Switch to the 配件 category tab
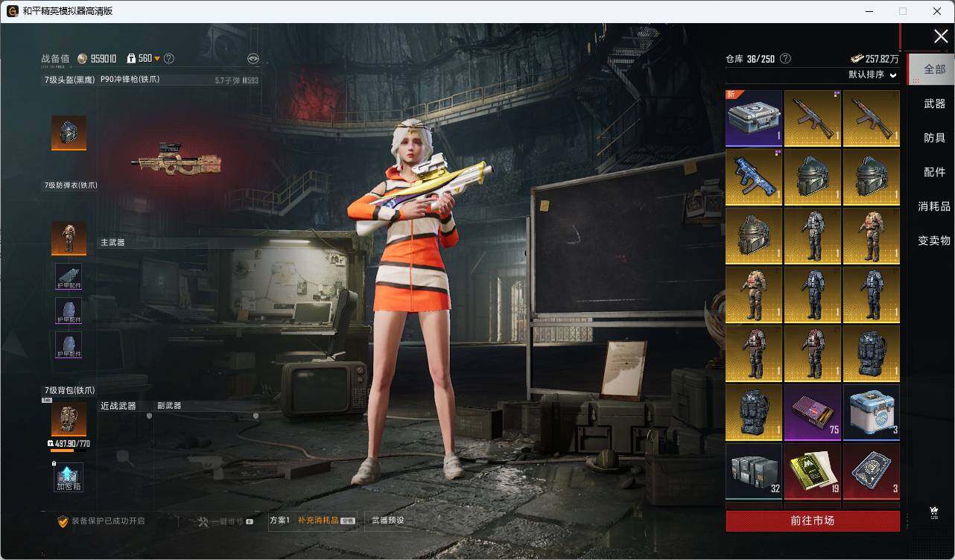Image resolution: width=955 pixels, height=560 pixels. pyautogui.click(x=934, y=172)
